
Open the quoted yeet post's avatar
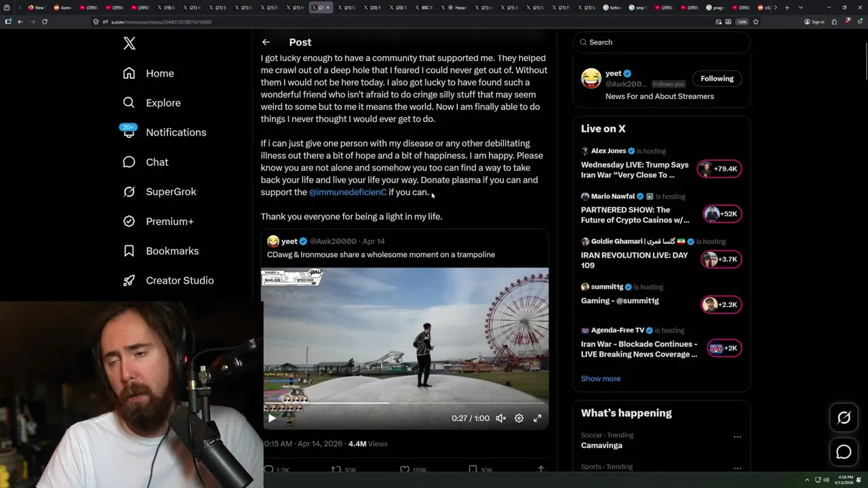coord(273,241)
